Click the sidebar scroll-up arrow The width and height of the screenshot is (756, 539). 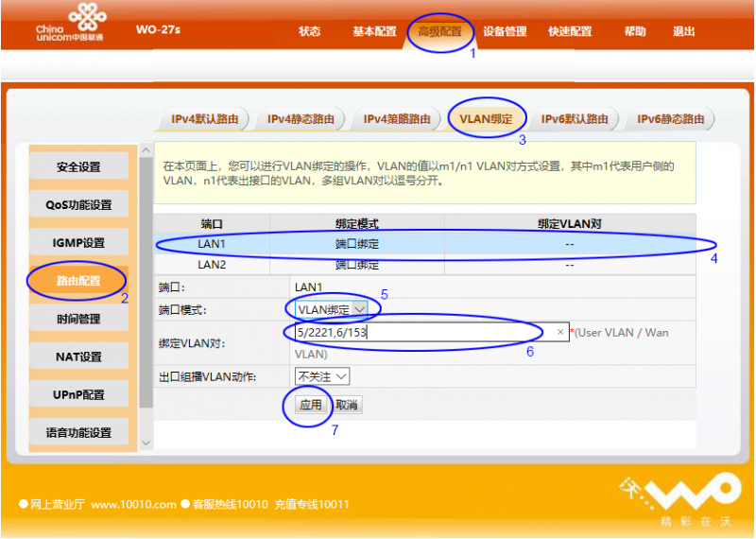point(146,149)
